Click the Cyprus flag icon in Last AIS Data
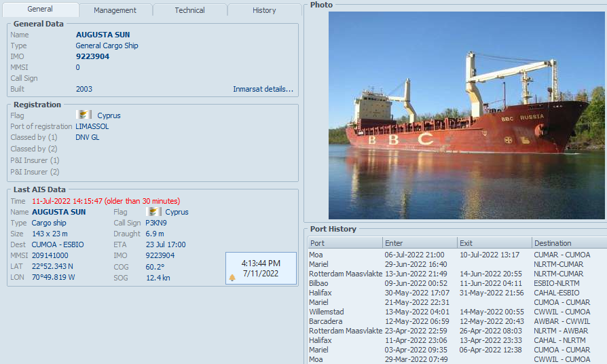The width and height of the screenshot is (607, 364). 153,211
